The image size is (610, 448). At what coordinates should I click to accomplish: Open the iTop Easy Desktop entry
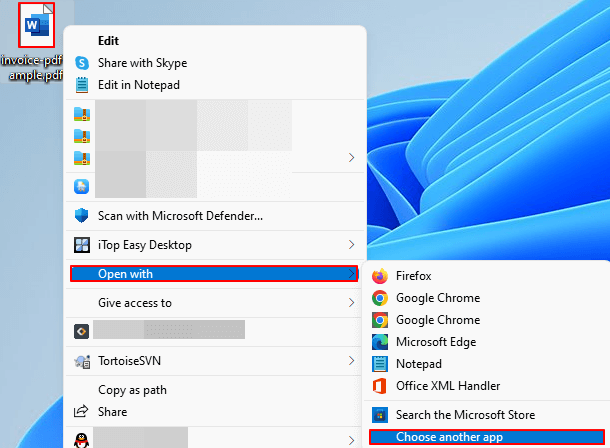coord(216,245)
